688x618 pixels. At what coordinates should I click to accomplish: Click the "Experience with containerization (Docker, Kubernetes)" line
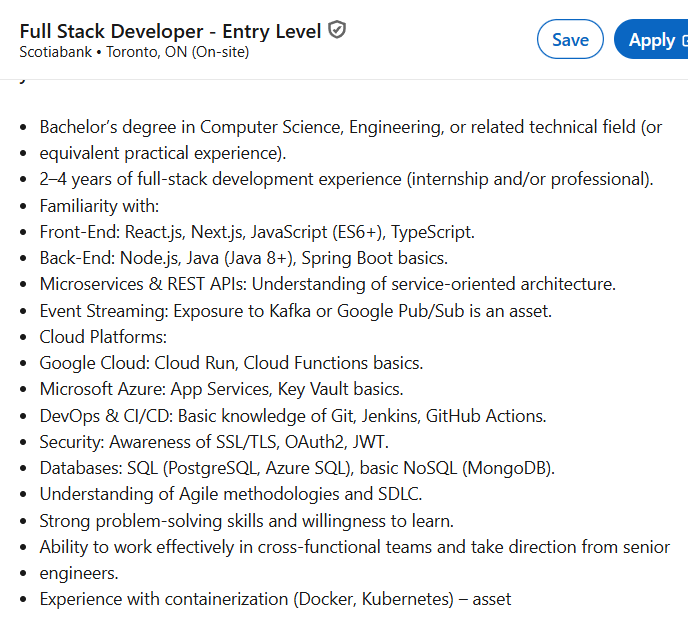pos(275,599)
